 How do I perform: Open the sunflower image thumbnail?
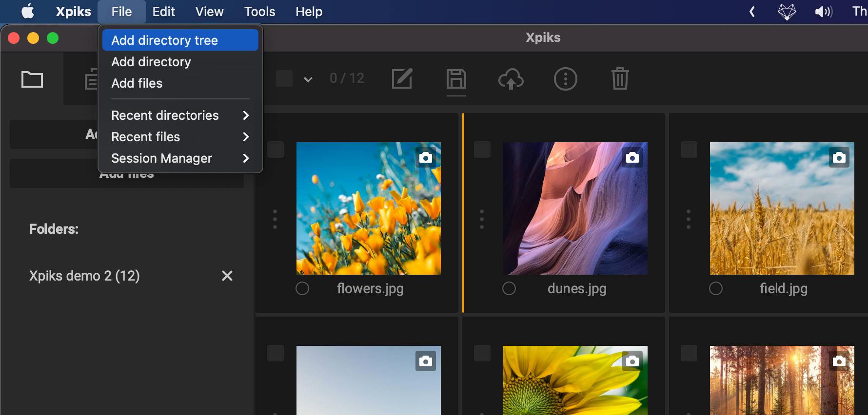click(x=575, y=380)
